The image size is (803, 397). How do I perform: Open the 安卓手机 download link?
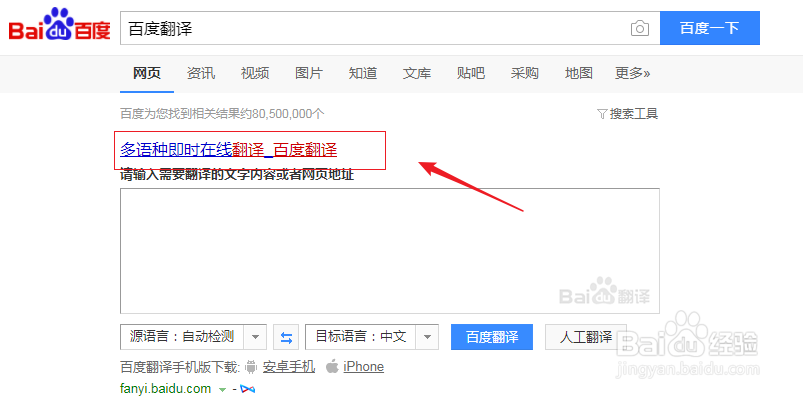tap(289, 367)
